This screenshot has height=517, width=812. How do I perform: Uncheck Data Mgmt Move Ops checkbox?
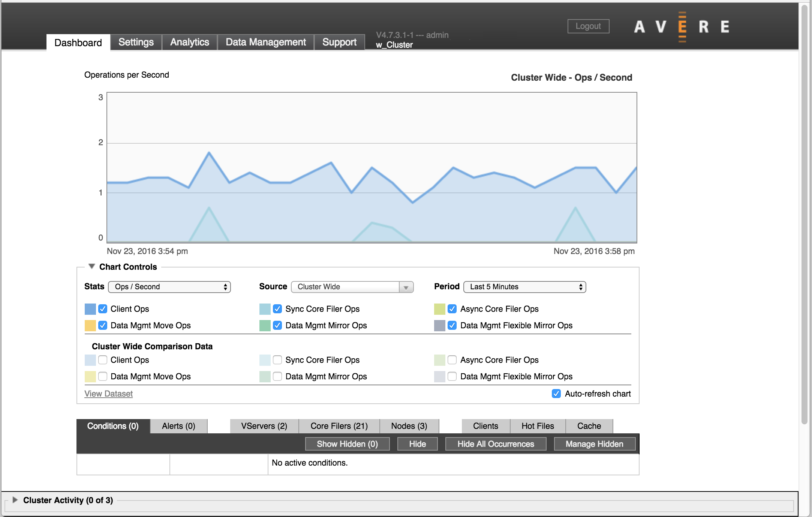[103, 325]
